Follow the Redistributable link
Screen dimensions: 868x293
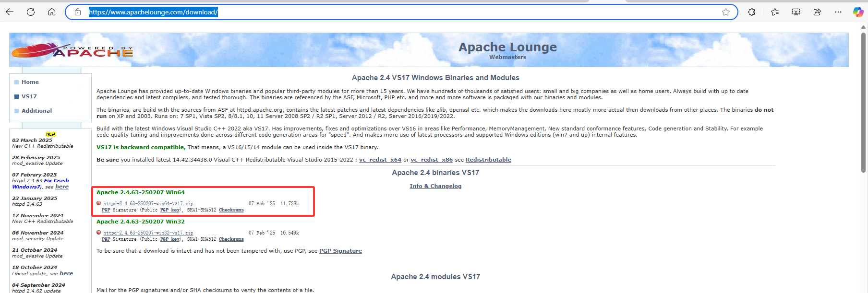[x=488, y=160]
